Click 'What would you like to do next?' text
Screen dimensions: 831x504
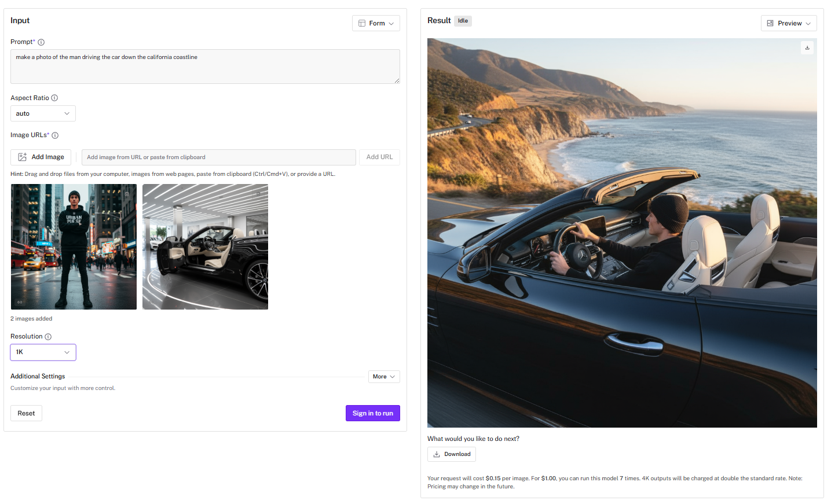point(473,439)
